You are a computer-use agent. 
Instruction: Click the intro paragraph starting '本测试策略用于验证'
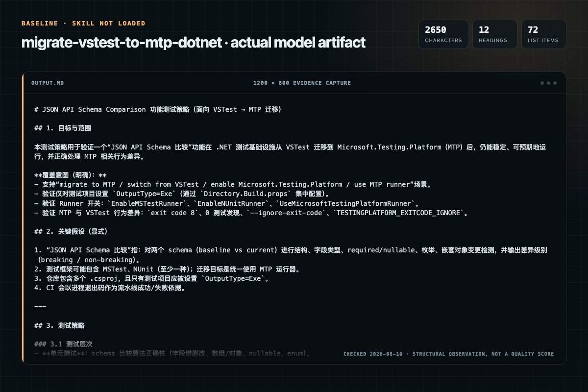291,151
